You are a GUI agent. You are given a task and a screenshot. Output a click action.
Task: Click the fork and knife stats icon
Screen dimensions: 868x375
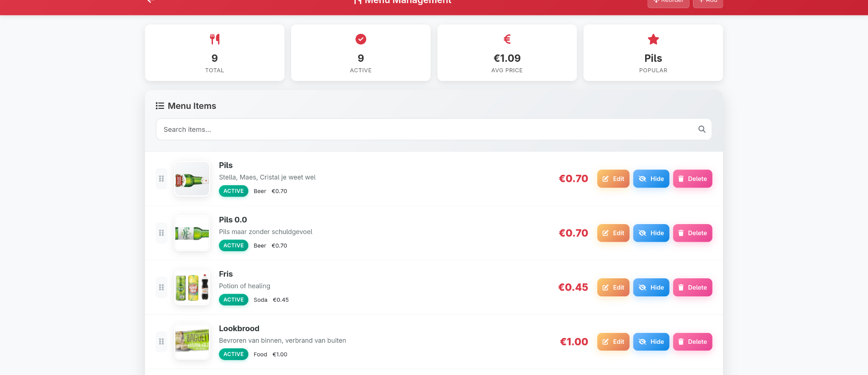pos(215,39)
